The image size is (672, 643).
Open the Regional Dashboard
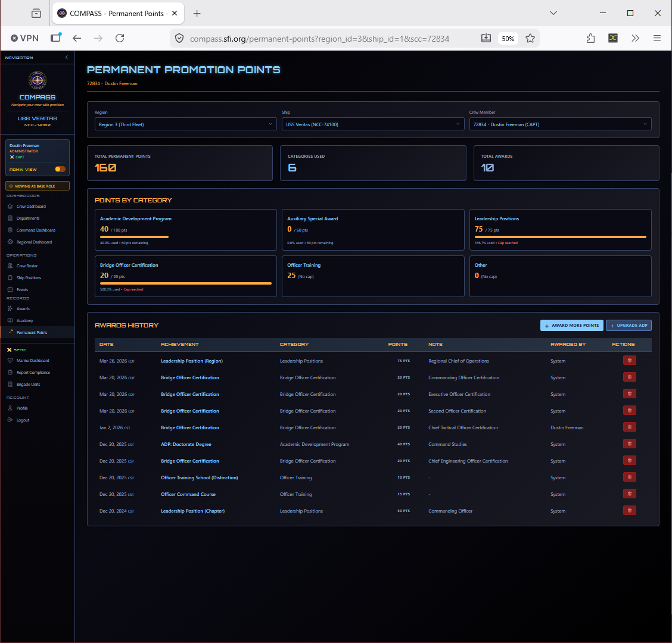click(34, 242)
